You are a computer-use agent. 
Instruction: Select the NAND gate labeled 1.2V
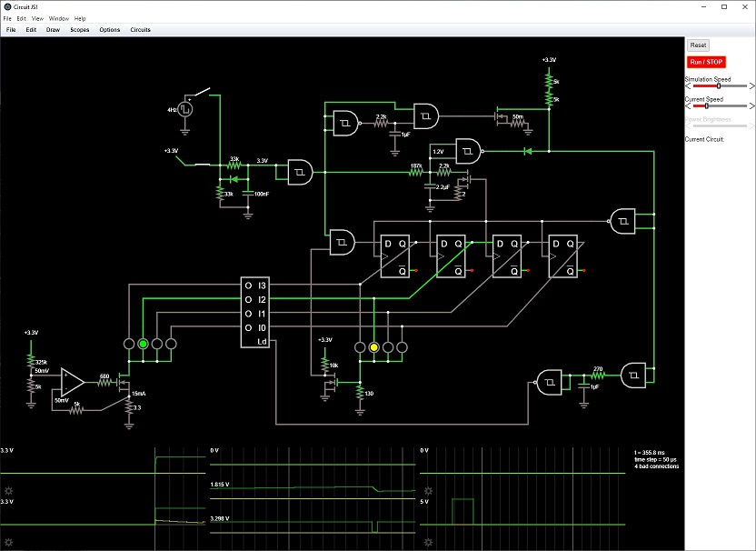[468, 151]
